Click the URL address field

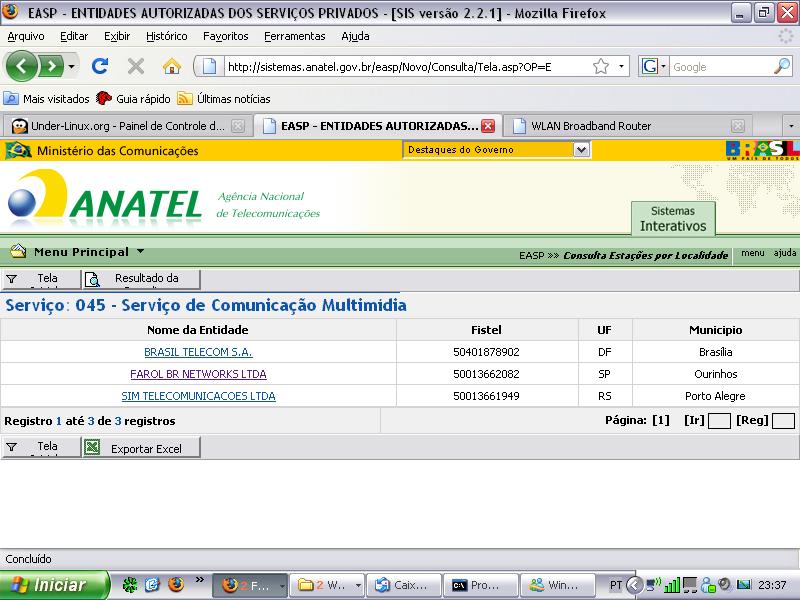coord(406,67)
